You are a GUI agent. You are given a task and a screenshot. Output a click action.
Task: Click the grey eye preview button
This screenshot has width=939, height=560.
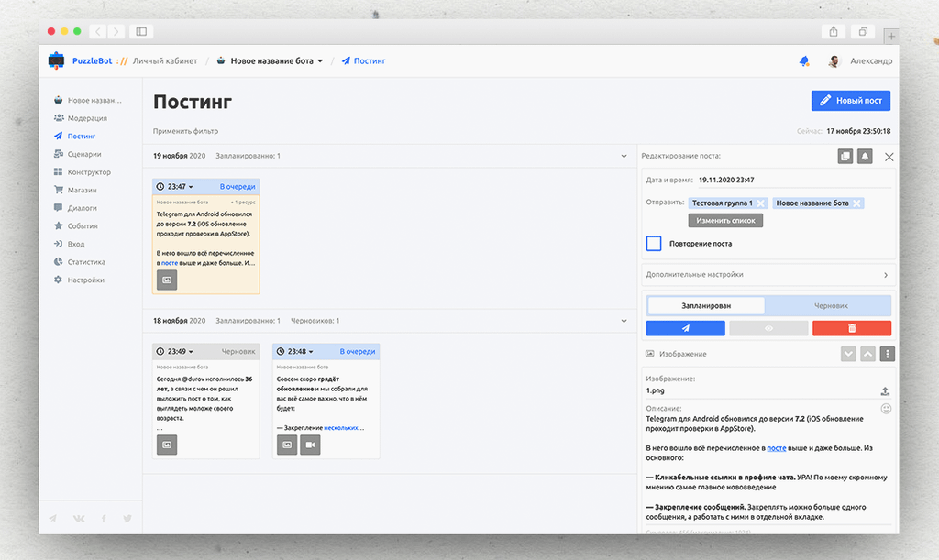pos(769,328)
